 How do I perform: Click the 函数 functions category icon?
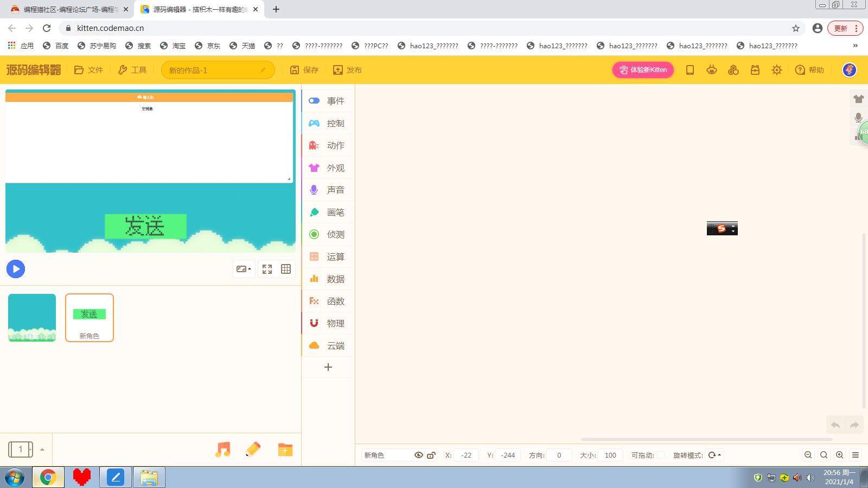coord(314,301)
